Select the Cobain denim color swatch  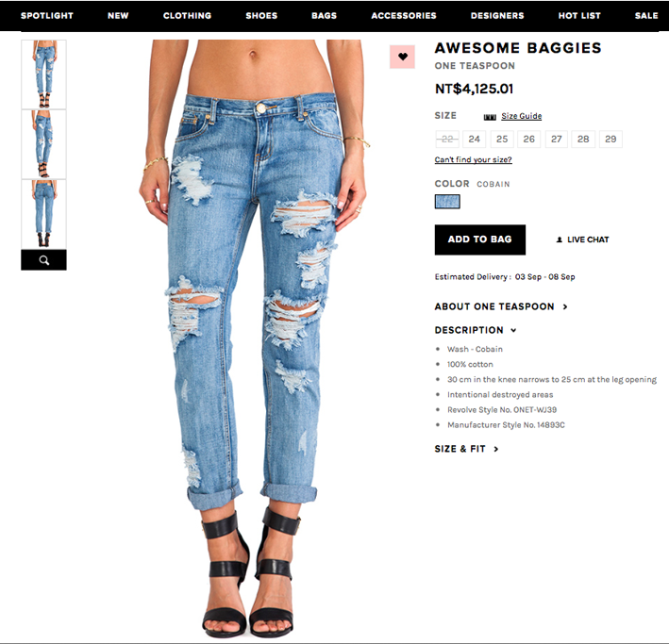click(447, 201)
